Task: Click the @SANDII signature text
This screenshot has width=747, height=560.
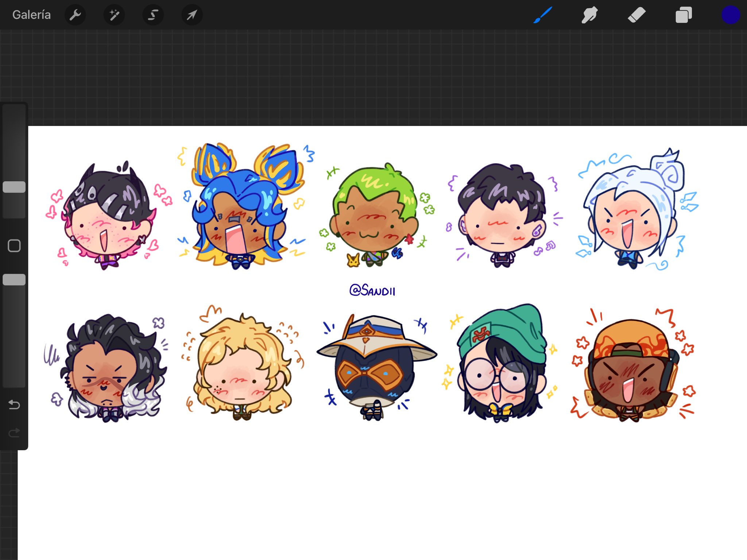Action: click(372, 290)
